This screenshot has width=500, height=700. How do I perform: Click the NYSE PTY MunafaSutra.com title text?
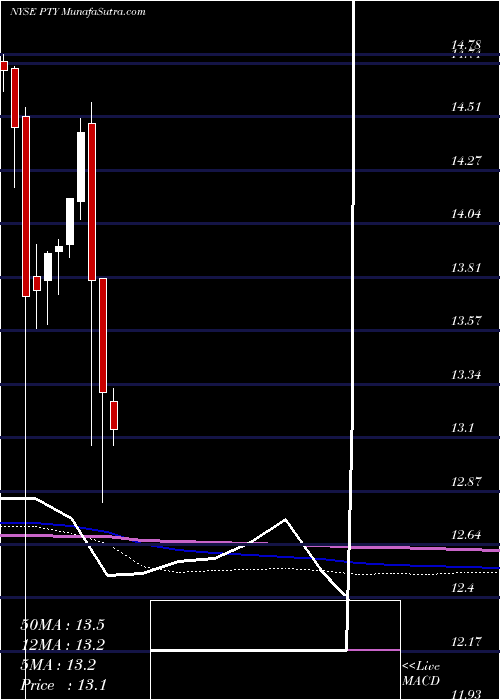(x=78, y=12)
